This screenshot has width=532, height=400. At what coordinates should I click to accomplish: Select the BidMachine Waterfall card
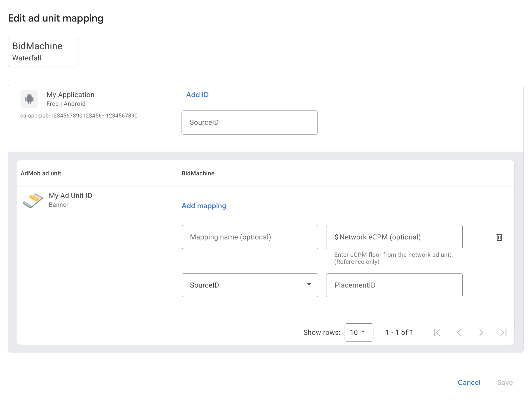pos(43,52)
